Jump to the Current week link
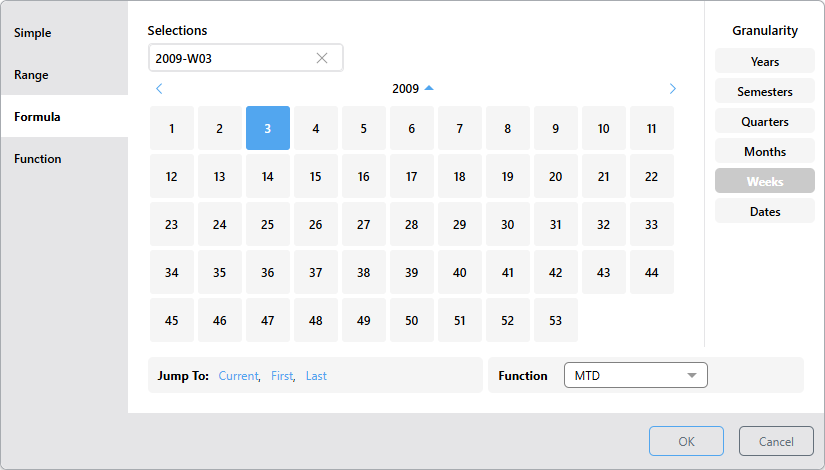Image resolution: width=825 pixels, height=470 pixels. [x=238, y=376]
